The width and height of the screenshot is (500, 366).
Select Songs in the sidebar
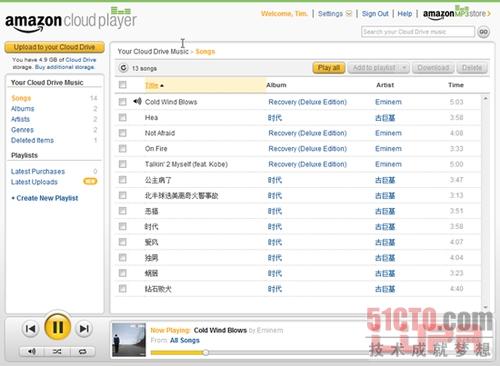coord(21,98)
